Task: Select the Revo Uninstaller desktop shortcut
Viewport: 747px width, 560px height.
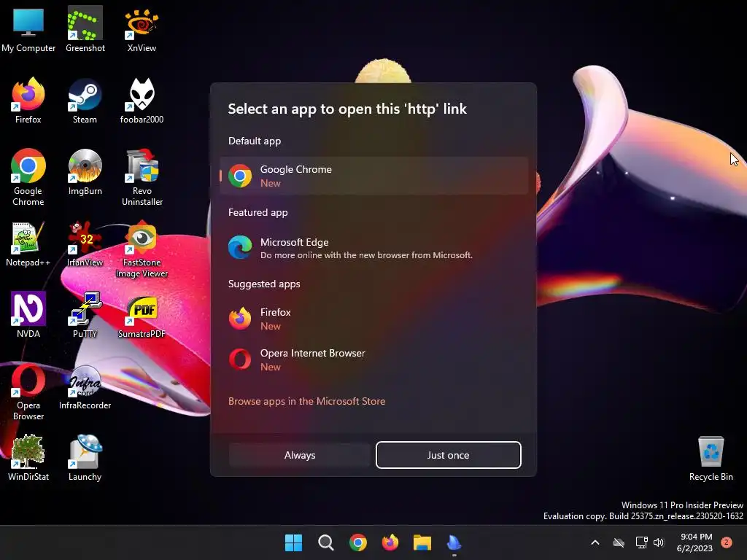Action: click(x=142, y=177)
